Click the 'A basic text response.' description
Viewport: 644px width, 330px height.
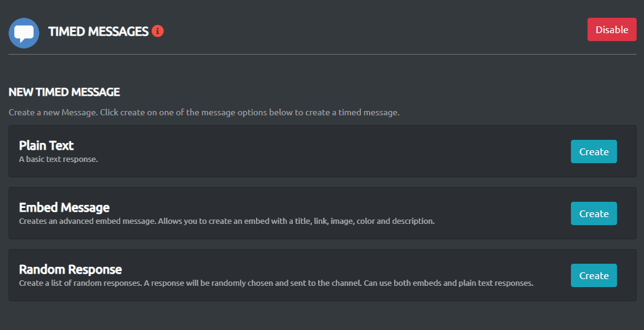(58, 159)
